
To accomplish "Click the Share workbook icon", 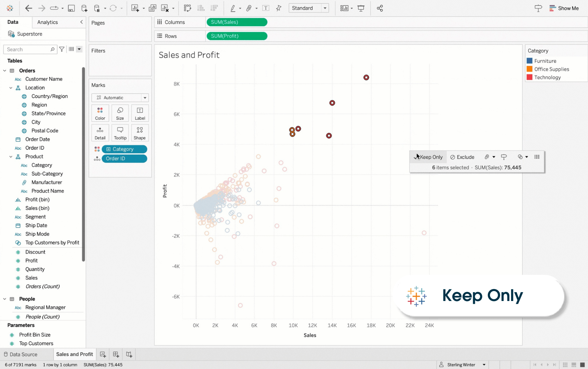I will 379,8.
